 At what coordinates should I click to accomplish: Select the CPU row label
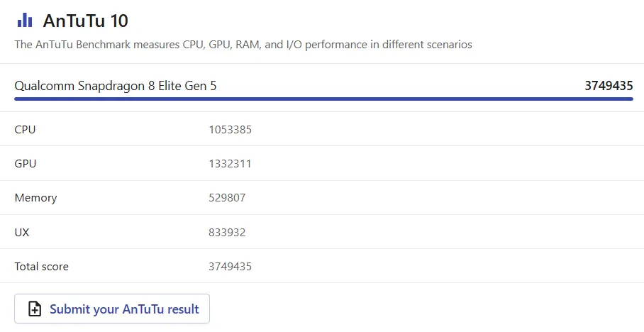25,129
